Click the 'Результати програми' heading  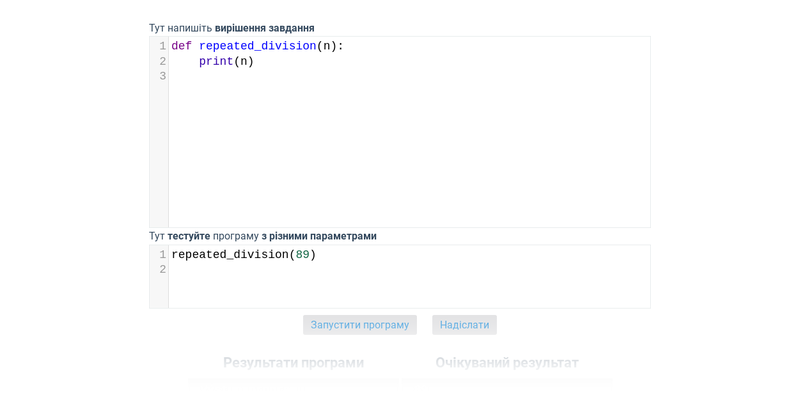(293, 363)
